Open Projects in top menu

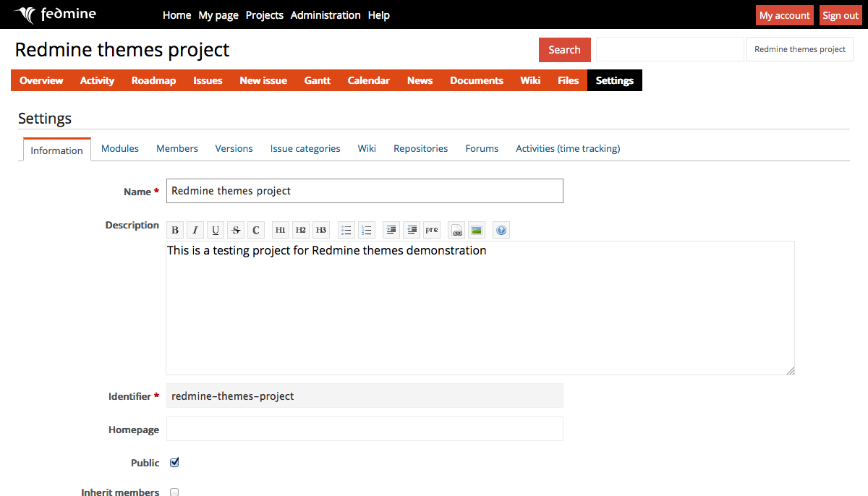tap(265, 15)
